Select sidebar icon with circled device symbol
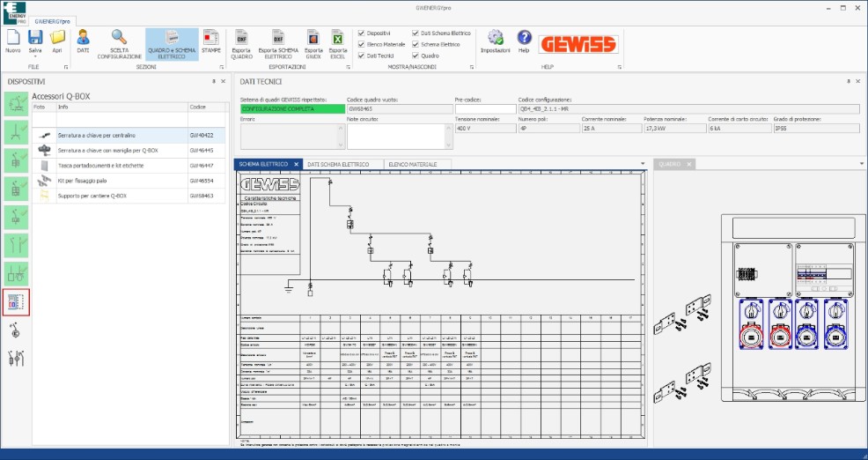 point(16,330)
